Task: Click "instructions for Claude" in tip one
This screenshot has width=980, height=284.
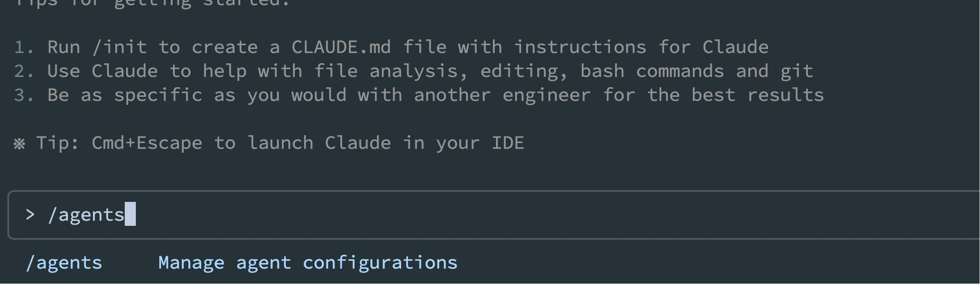Action: [x=641, y=47]
